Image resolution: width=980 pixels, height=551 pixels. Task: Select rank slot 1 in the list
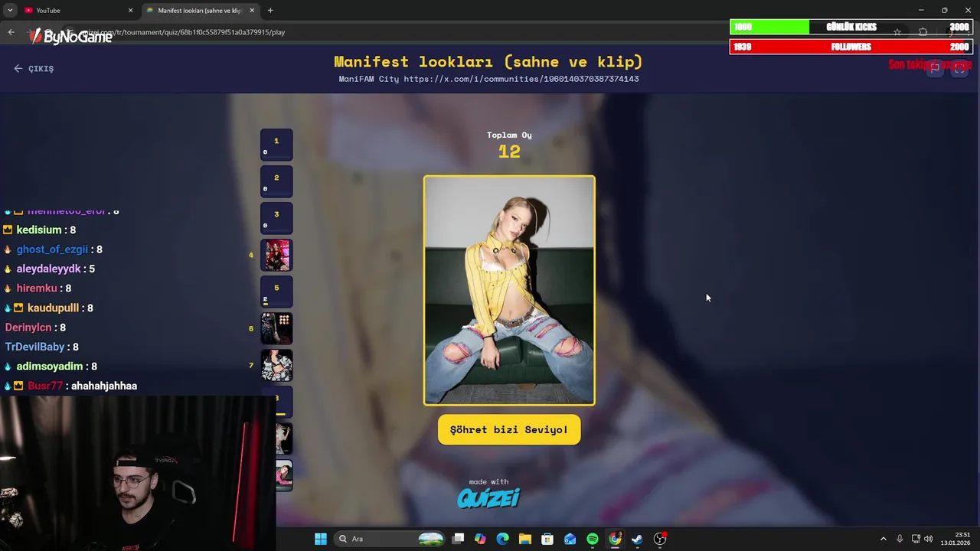276,145
